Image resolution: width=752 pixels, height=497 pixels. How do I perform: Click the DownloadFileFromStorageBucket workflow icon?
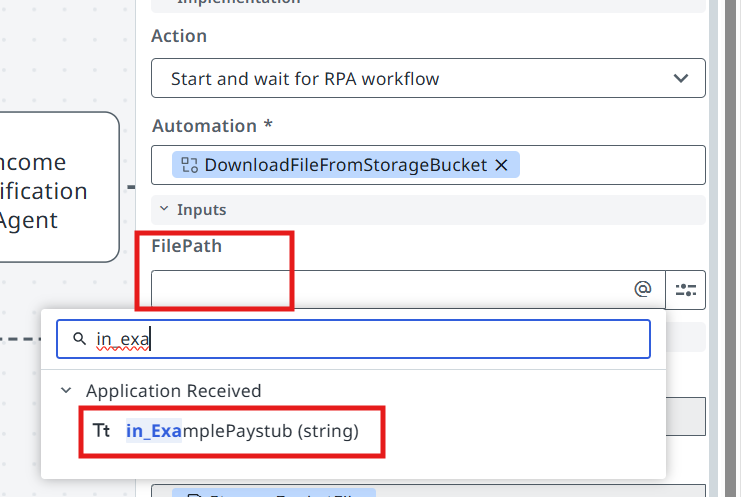189,165
